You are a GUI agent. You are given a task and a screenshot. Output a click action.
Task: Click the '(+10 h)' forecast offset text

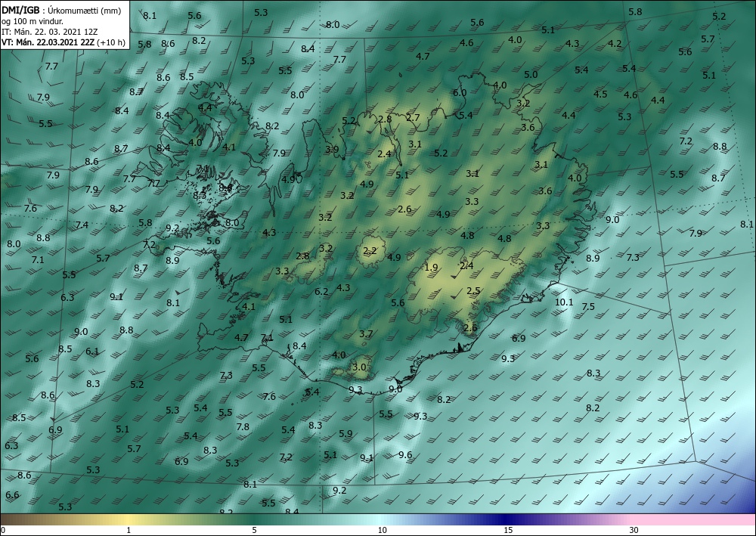[111, 42]
